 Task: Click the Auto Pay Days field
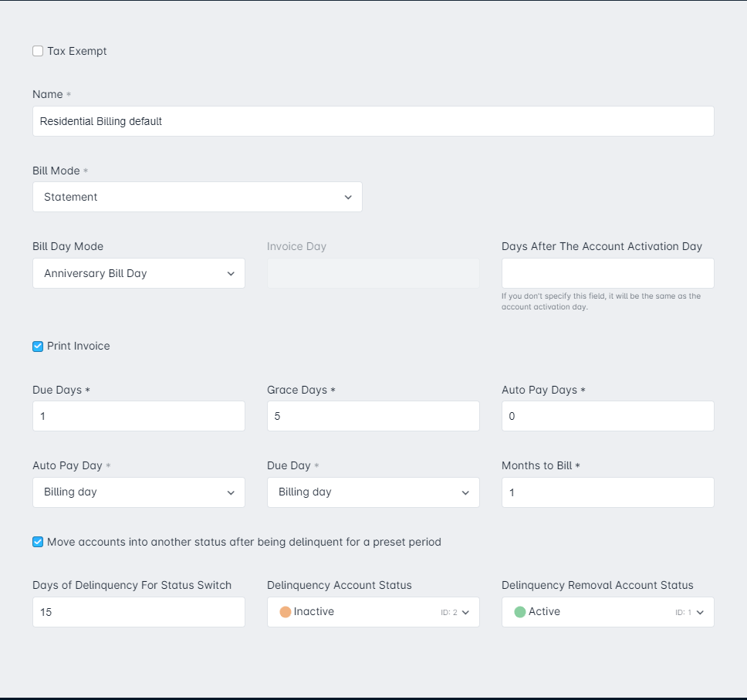(x=608, y=416)
